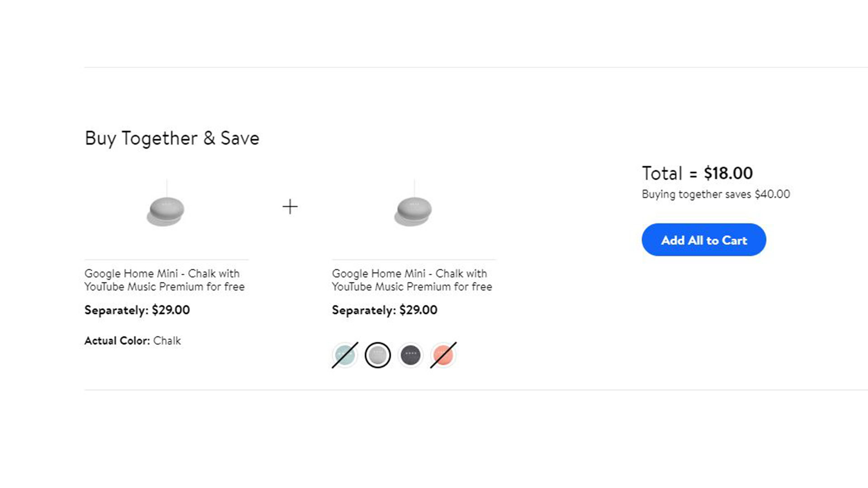This screenshot has height=488, width=868.
Task: Click first product's Separately $29.00 price
Action: point(137,310)
